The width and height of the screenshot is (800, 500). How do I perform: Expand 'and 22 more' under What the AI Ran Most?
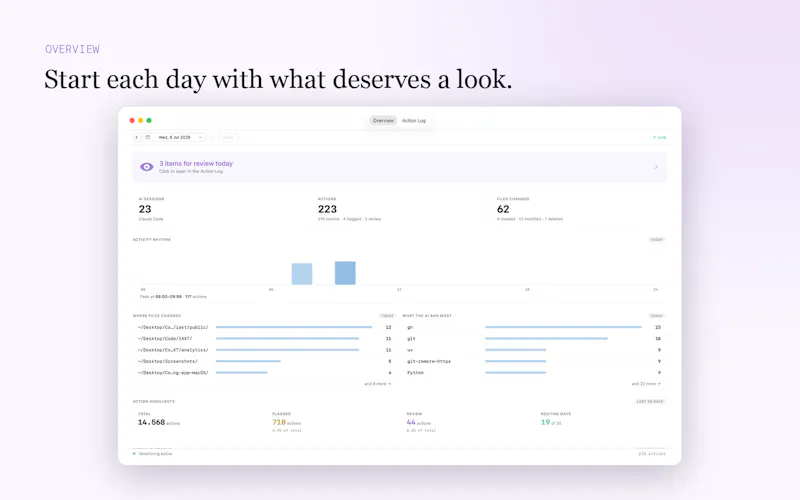(x=646, y=384)
